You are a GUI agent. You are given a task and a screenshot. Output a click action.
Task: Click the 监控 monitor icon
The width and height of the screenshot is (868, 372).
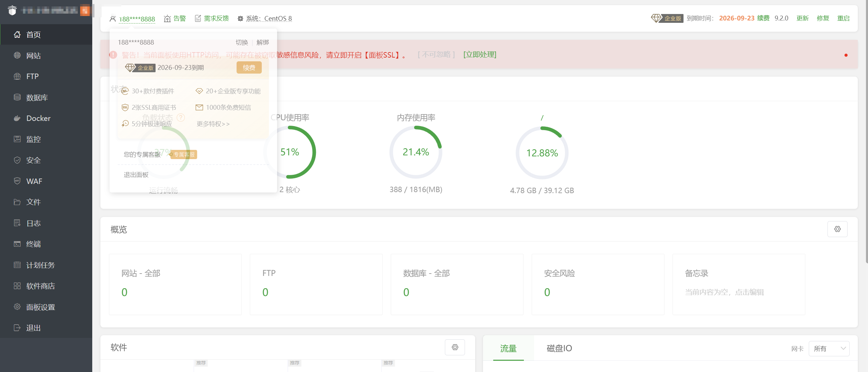tap(17, 139)
